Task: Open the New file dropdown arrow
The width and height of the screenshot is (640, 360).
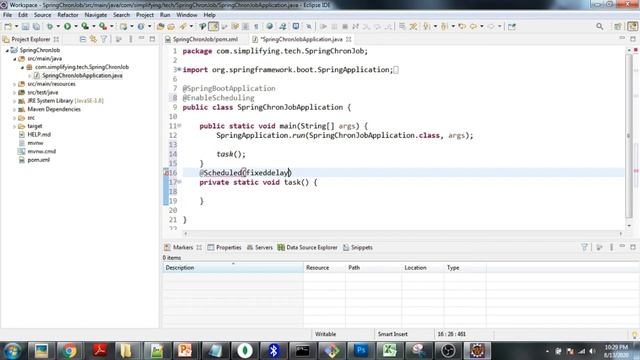Action: pos(16,27)
